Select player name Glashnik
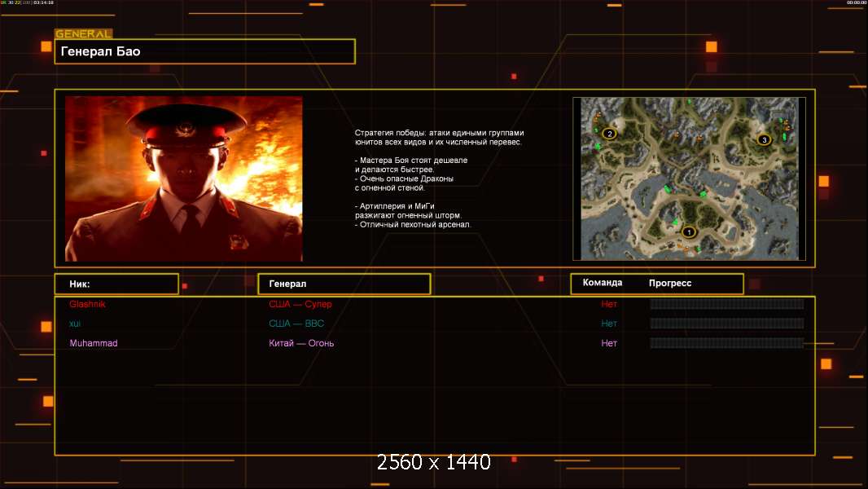The height and width of the screenshot is (489, 868). [x=87, y=304]
